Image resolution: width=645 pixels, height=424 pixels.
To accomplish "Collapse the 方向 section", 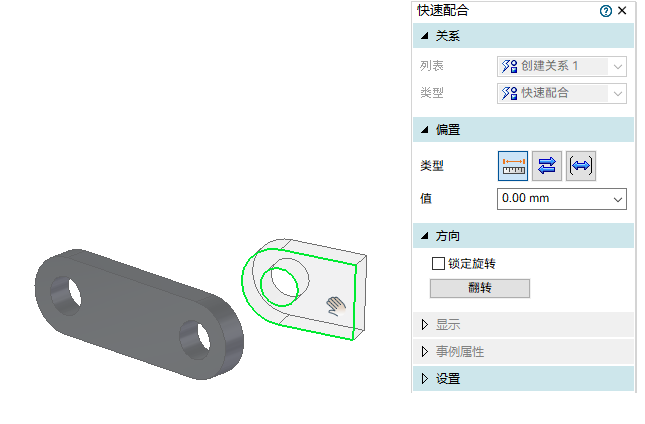I will pos(425,236).
